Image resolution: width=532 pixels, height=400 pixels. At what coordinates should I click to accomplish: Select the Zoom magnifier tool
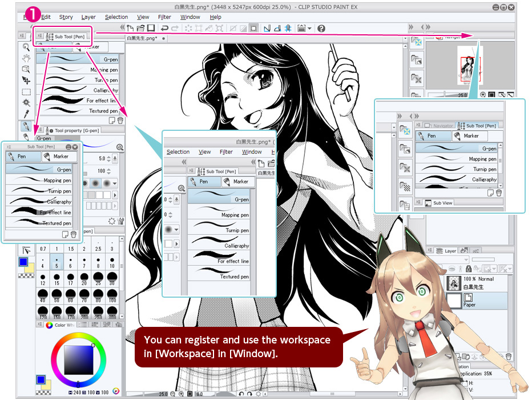pos(26,47)
